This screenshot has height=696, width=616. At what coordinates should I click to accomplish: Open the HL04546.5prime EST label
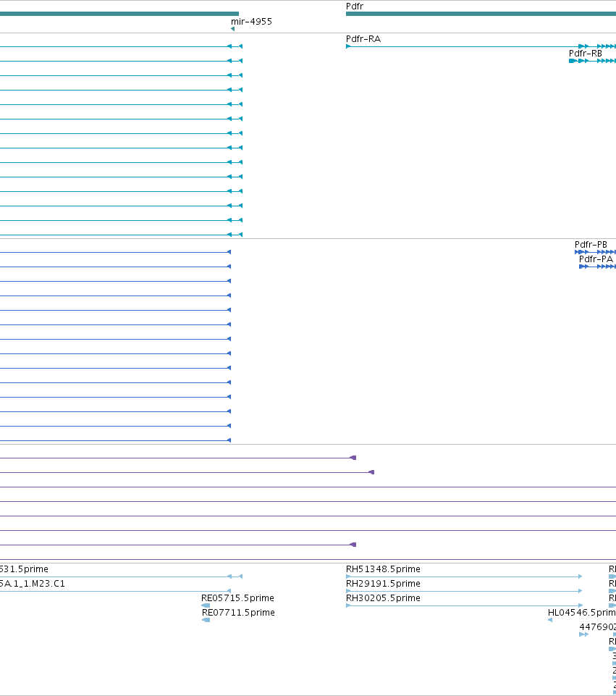pyautogui.click(x=582, y=613)
